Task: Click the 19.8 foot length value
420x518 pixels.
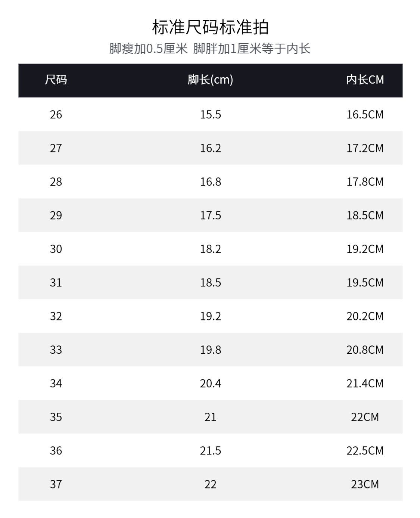Action: click(x=210, y=350)
